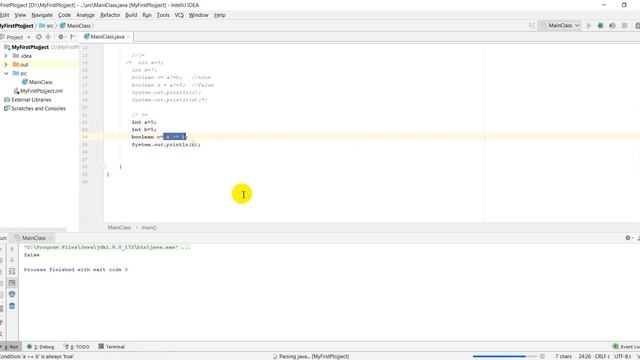Image resolution: width=640 pixels, height=360 pixels.
Task: Collapse the src folder arrow
Action: (6, 73)
